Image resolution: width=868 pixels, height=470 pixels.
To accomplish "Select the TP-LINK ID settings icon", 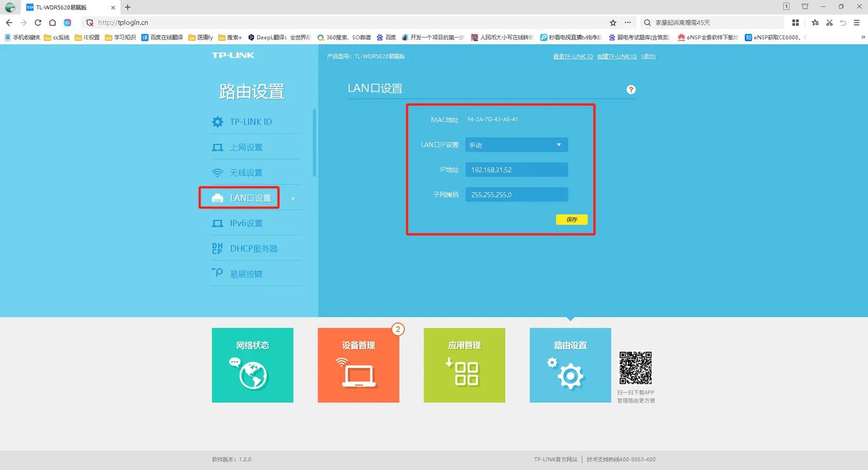I will click(x=217, y=121).
